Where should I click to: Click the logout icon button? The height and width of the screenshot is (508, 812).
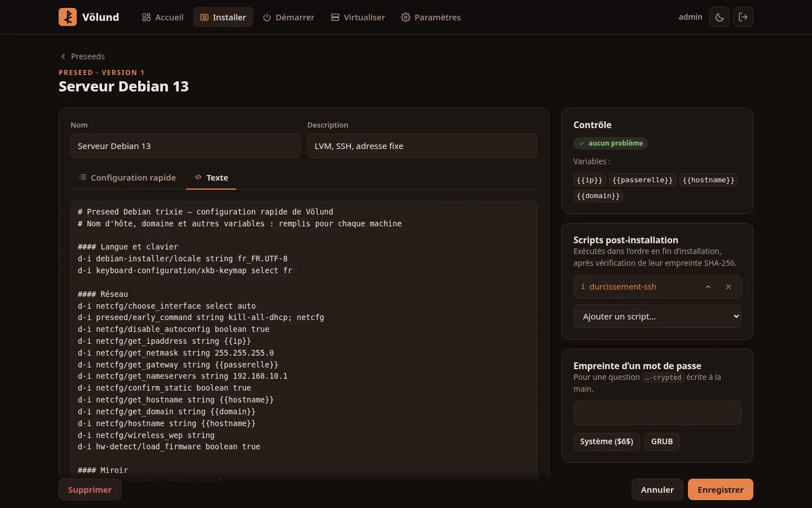(x=743, y=17)
